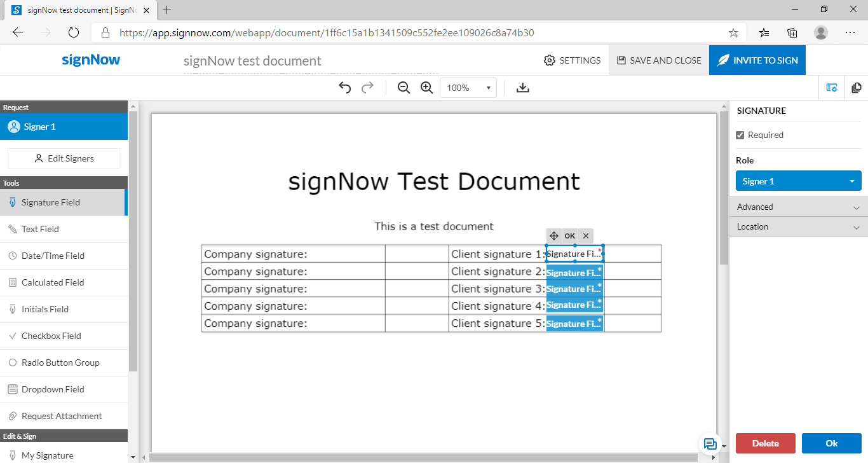Delete the selected signature field
Viewport: 868px width, 463px height.
766,443
